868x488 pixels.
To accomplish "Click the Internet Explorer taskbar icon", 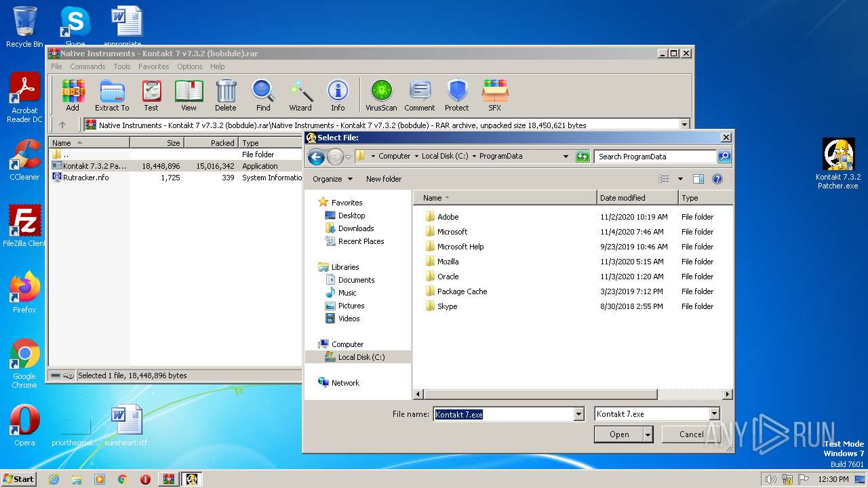I will (54, 479).
